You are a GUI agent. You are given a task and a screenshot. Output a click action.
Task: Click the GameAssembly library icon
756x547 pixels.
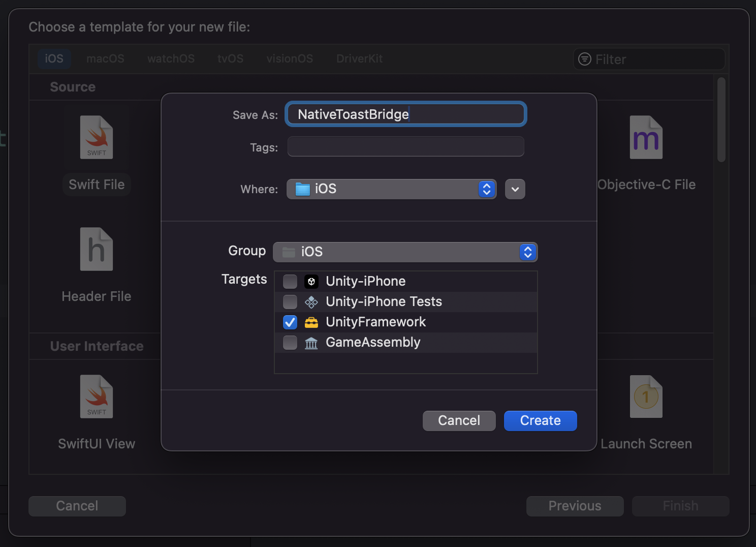[x=311, y=343]
